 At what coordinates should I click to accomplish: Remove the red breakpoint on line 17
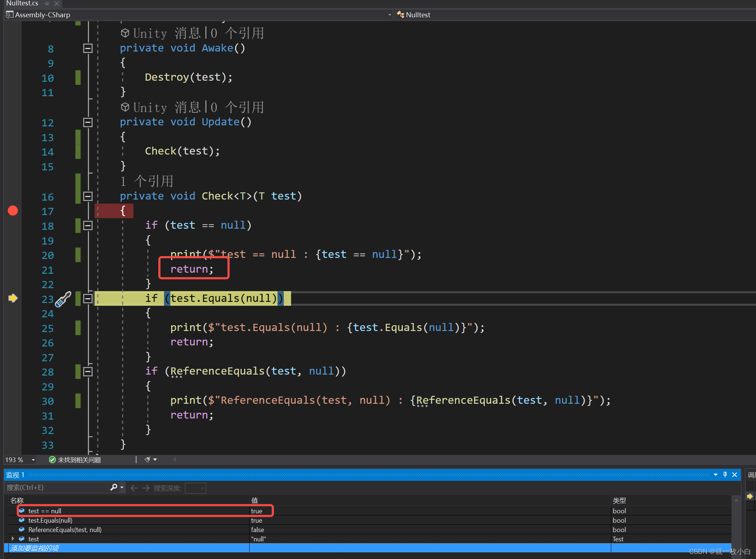click(x=13, y=211)
